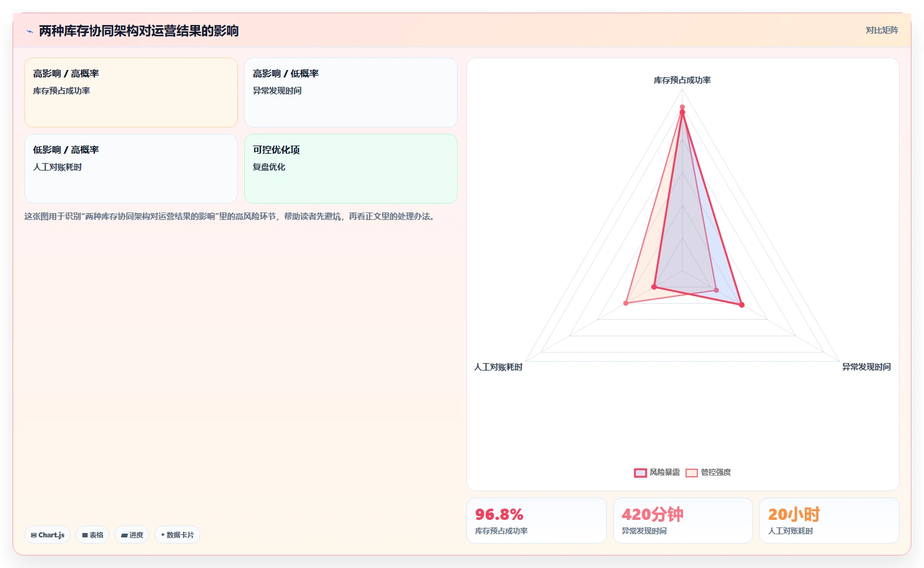The height and width of the screenshot is (568, 924).
Task: Click the 进度 tag chip
Action: coord(132,535)
